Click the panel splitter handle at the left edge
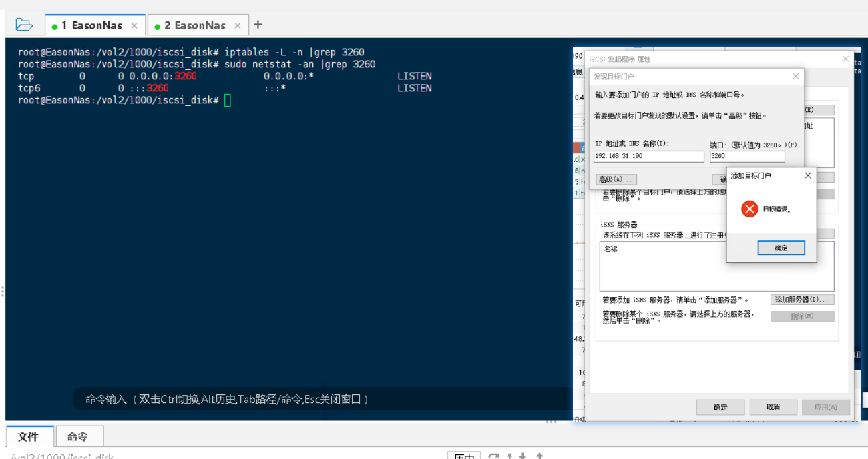868x459 pixels. coord(3,292)
